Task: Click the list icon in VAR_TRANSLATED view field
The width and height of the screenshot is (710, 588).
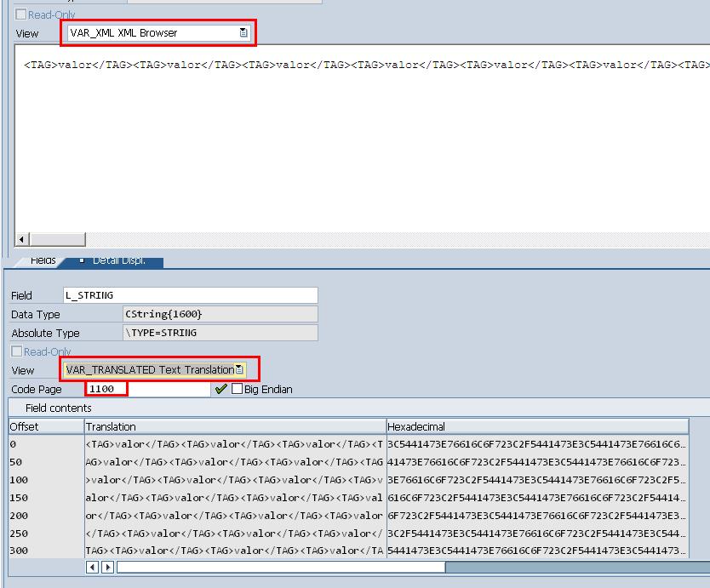Action: pos(239,370)
